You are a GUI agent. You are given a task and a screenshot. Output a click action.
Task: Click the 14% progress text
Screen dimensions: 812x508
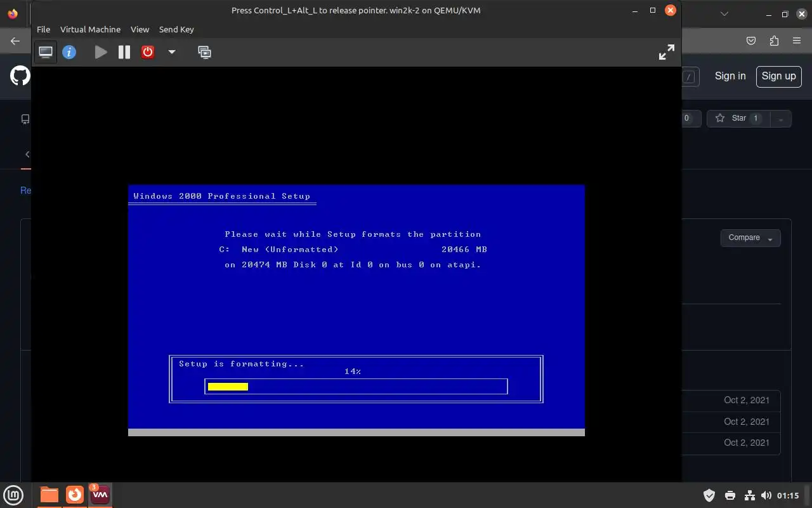click(x=353, y=371)
